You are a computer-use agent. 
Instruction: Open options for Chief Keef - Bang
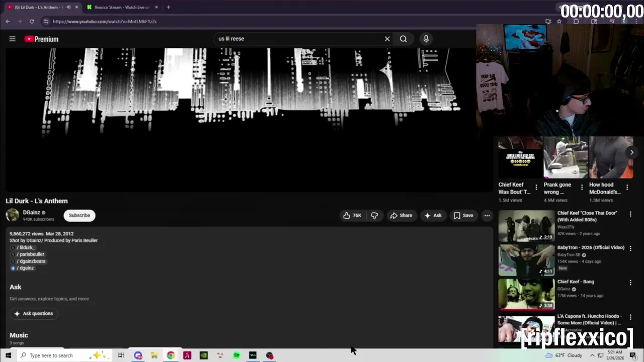point(630,283)
